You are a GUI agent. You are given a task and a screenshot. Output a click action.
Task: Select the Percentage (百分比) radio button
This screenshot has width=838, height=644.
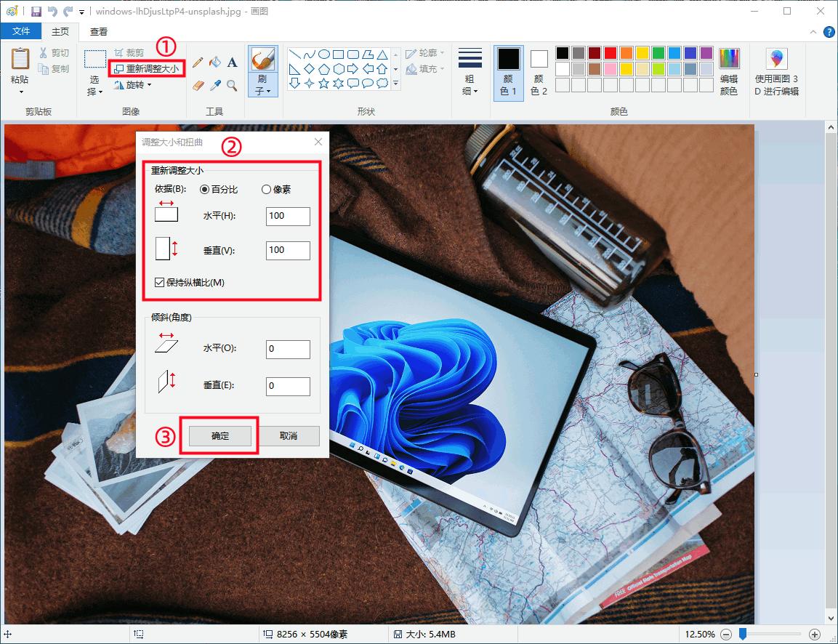(x=205, y=190)
